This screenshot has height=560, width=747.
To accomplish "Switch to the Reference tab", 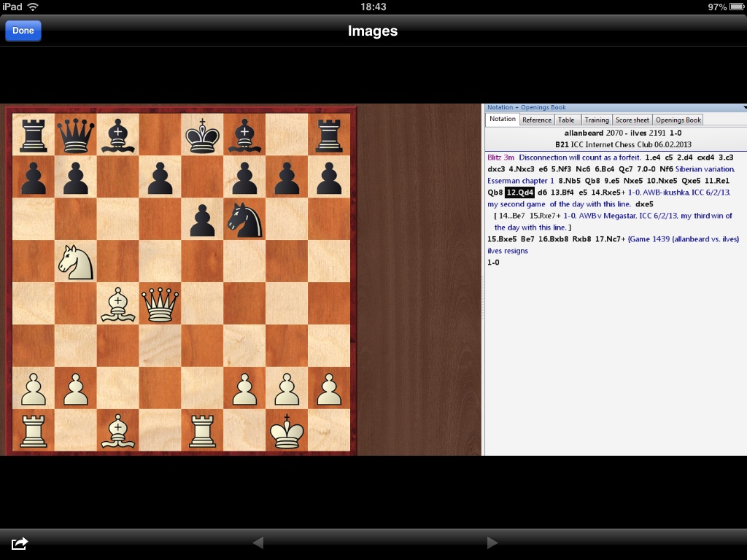I will (537, 120).
